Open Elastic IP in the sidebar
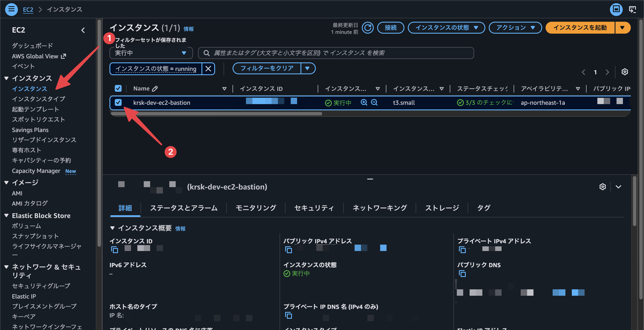 (x=24, y=297)
